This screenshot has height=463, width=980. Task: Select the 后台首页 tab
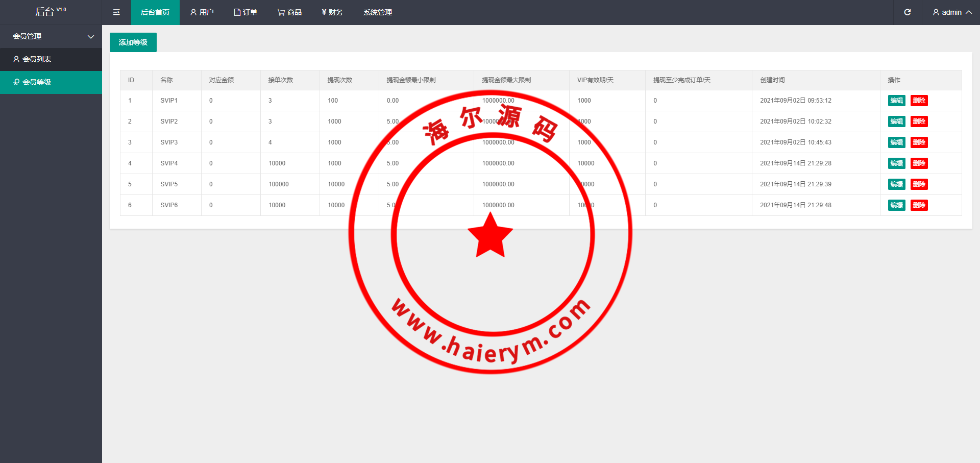click(155, 12)
